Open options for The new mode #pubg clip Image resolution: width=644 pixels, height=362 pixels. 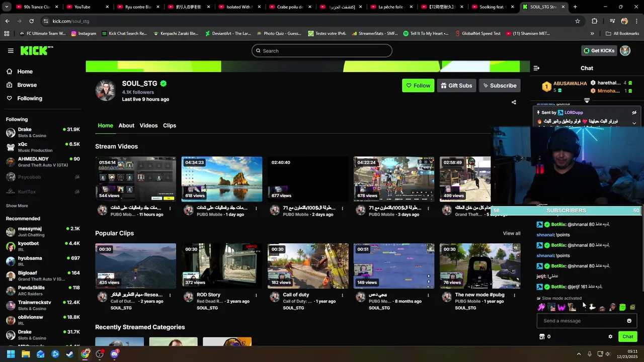514,295
